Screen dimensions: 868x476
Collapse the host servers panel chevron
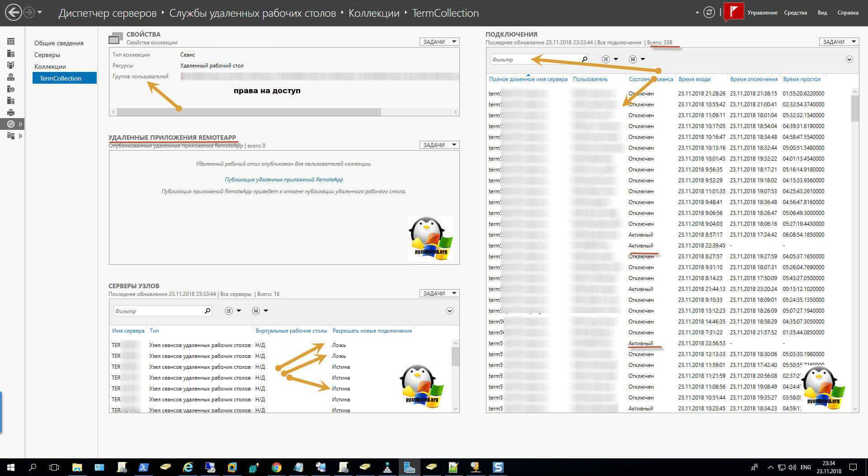click(449, 311)
